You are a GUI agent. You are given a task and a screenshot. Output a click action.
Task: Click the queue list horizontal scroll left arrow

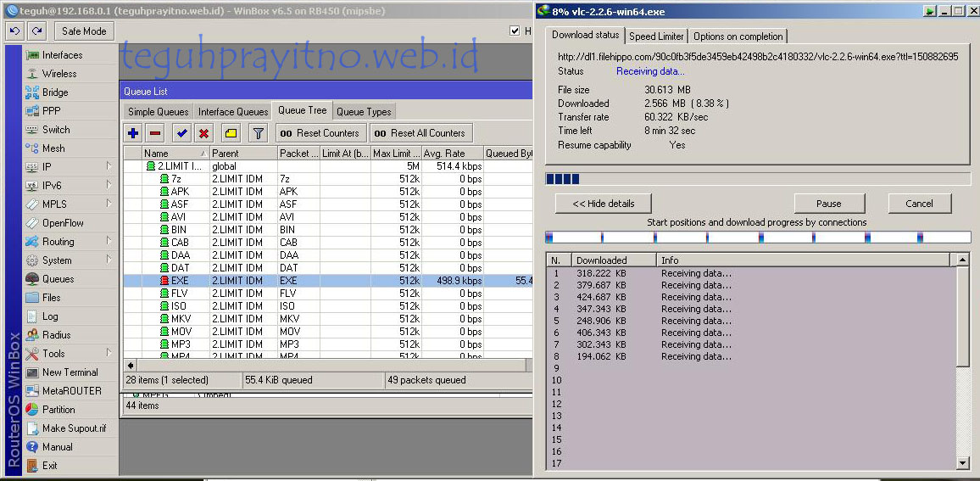131,365
